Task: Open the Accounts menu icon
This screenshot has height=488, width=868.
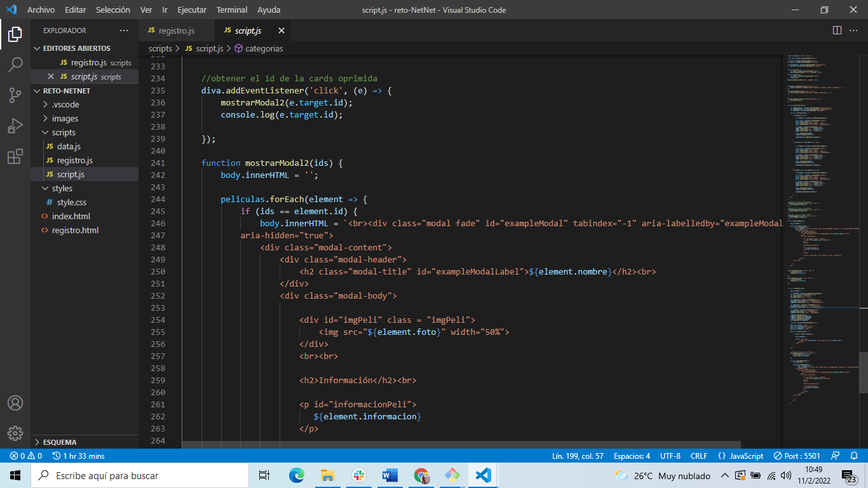Action: 15,403
